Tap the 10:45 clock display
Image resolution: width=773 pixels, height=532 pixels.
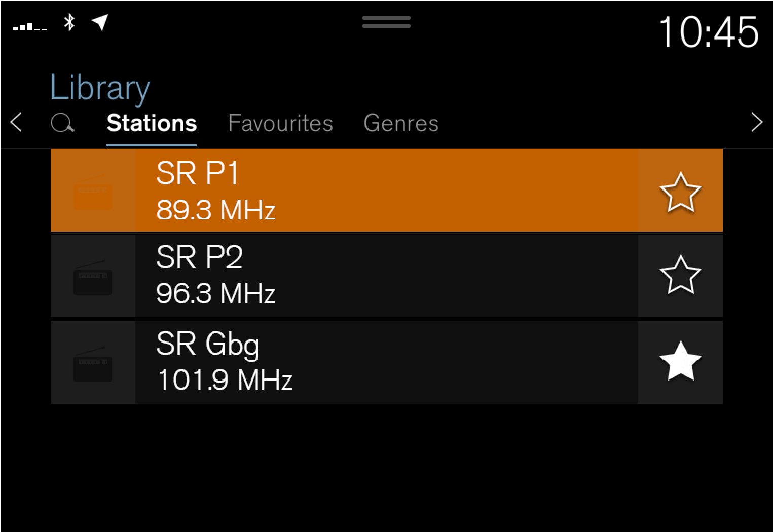click(709, 32)
